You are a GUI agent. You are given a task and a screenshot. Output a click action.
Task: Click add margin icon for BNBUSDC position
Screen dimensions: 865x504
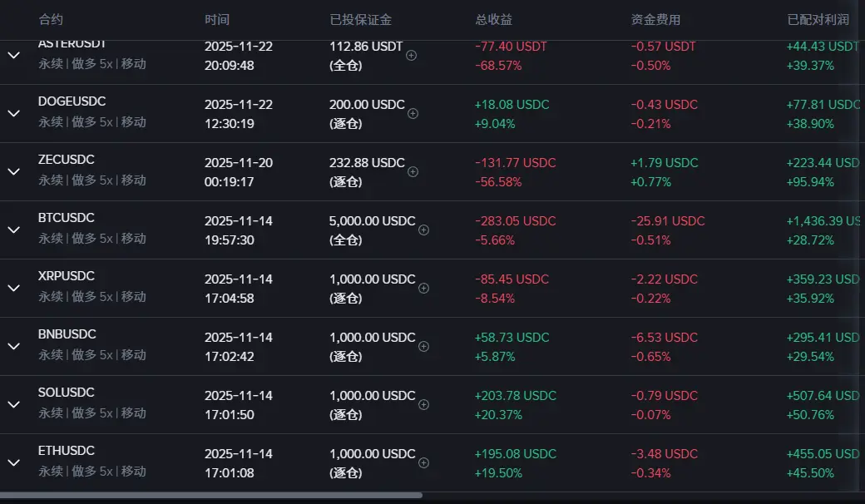[x=423, y=347]
